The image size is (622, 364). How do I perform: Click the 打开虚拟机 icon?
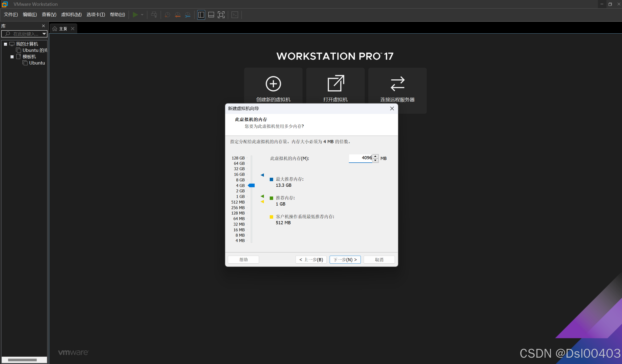pyautogui.click(x=336, y=84)
